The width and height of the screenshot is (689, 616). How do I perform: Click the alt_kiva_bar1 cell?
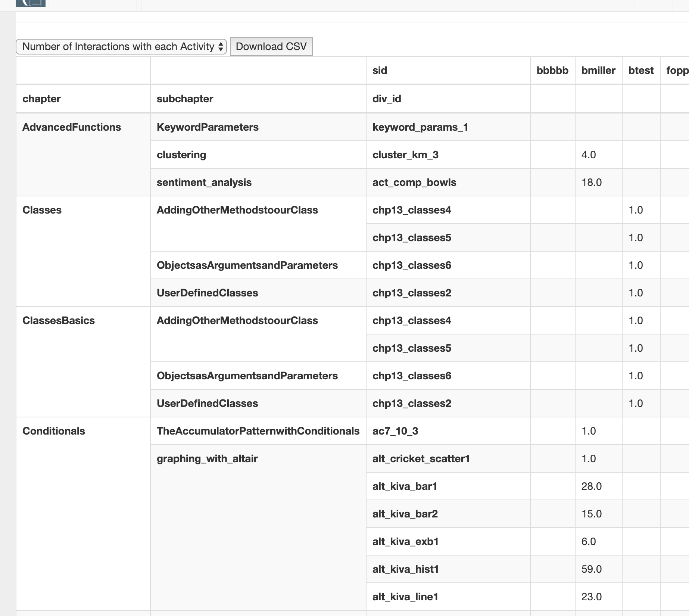pos(448,486)
